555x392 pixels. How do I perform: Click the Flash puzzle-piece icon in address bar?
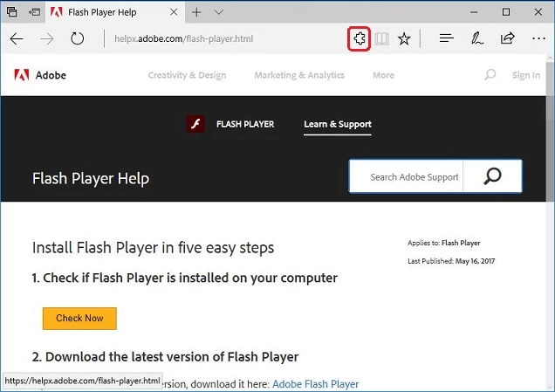click(x=360, y=38)
